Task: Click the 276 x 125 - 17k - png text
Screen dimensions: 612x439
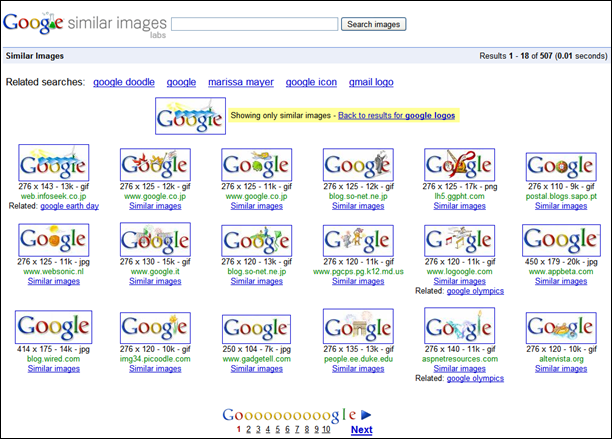Action: pos(459,187)
